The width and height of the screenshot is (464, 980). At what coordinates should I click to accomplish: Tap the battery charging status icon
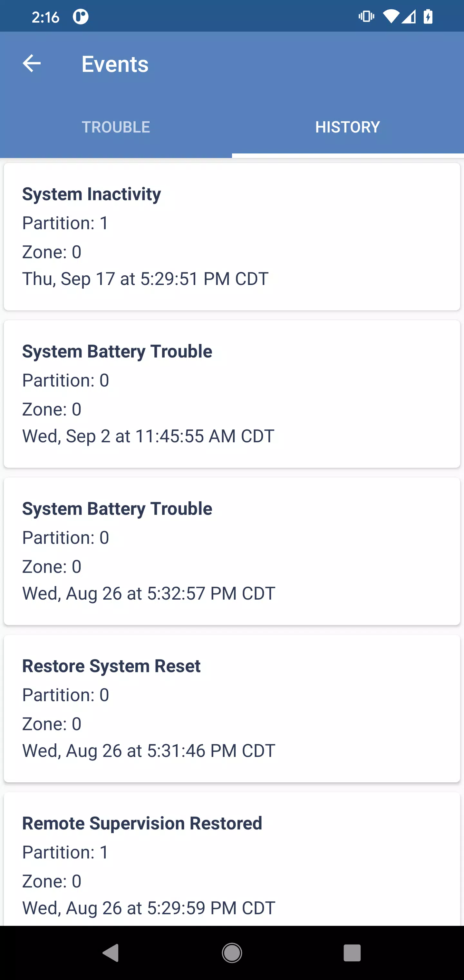point(428,17)
